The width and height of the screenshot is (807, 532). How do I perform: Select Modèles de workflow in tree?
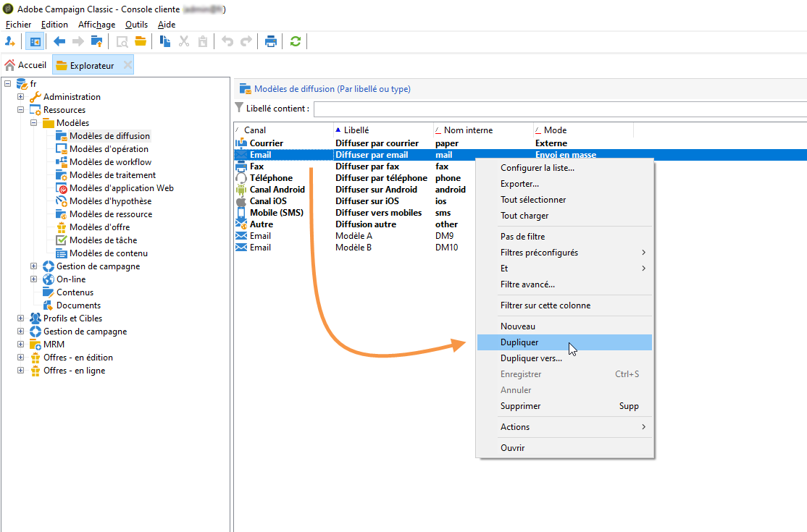point(110,162)
